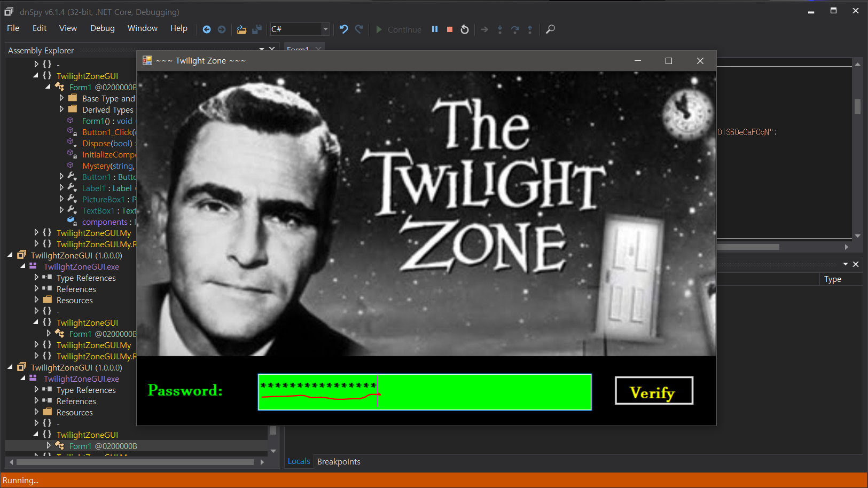Click the Derived Types folder icon

tap(73, 109)
